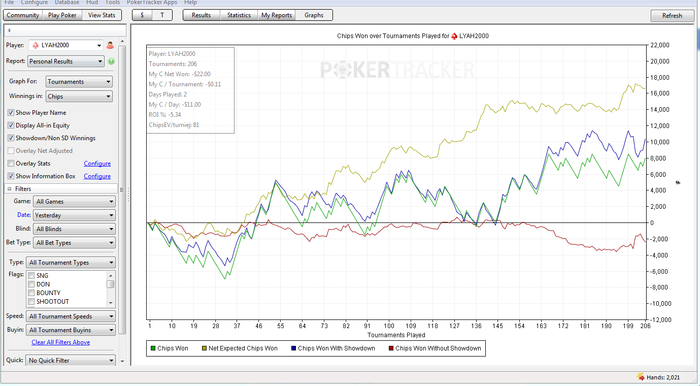Image resolution: width=700 pixels, height=386 pixels.
Task: Click the back arrow in sidebar header
Action: [x=9, y=31]
